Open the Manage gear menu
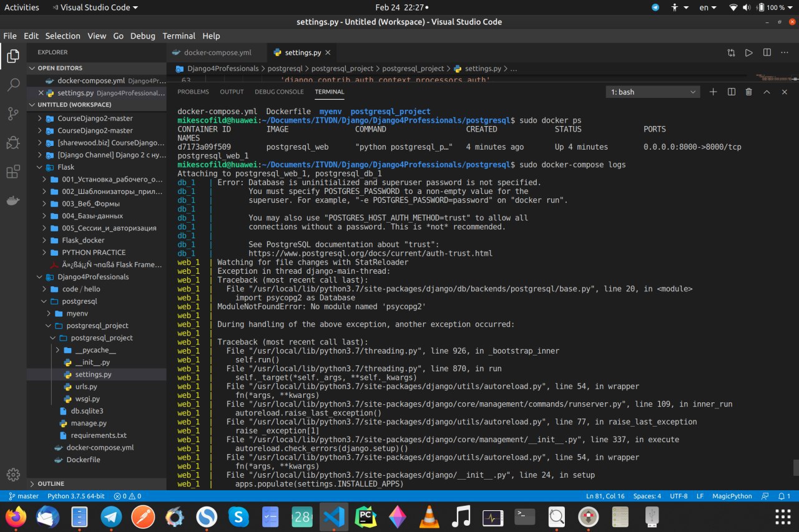This screenshot has height=532, width=799. coord(13,475)
